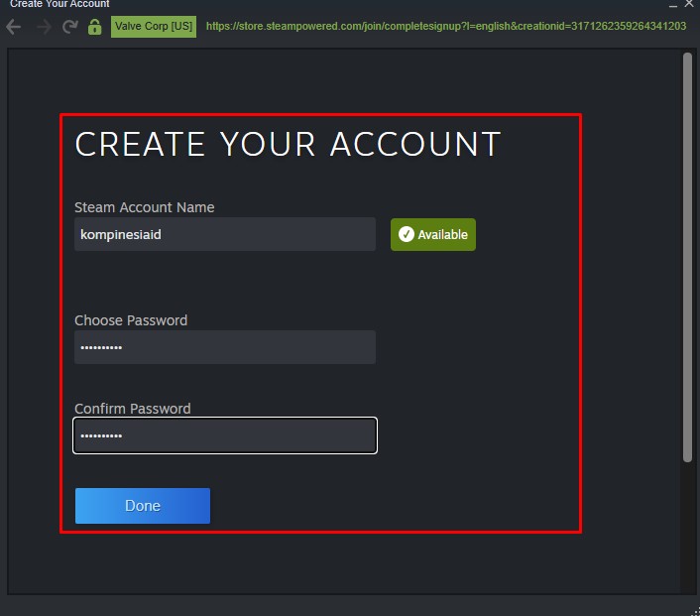
Task: Select the store.steampowered.com URL text
Action: [446, 27]
